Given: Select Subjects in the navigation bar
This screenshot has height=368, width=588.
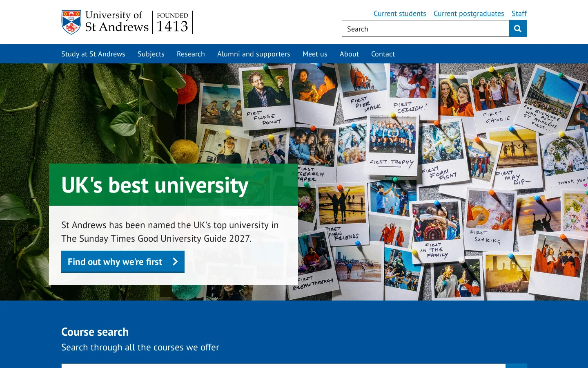Looking at the screenshot, I should (151, 54).
